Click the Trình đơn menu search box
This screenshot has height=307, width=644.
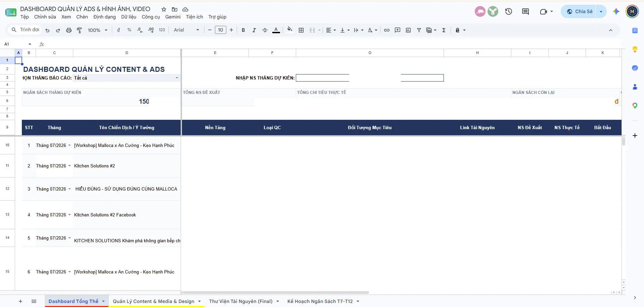point(25,30)
